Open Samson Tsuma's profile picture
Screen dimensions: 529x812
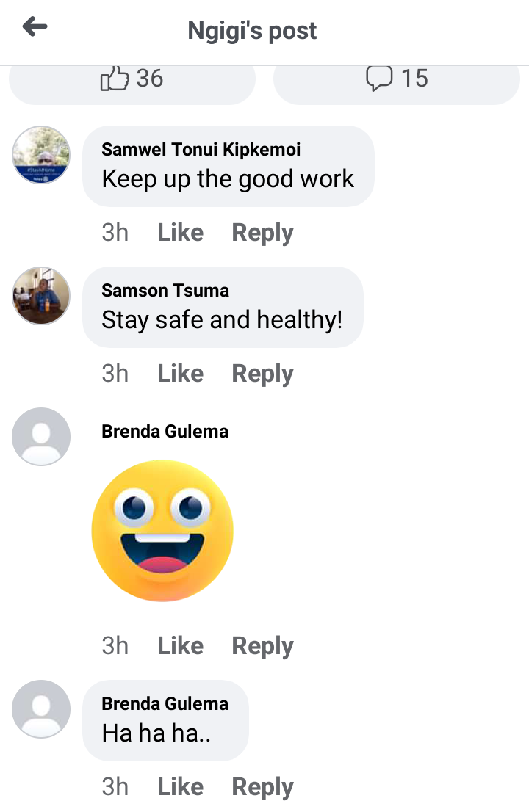tap(41, 296)
